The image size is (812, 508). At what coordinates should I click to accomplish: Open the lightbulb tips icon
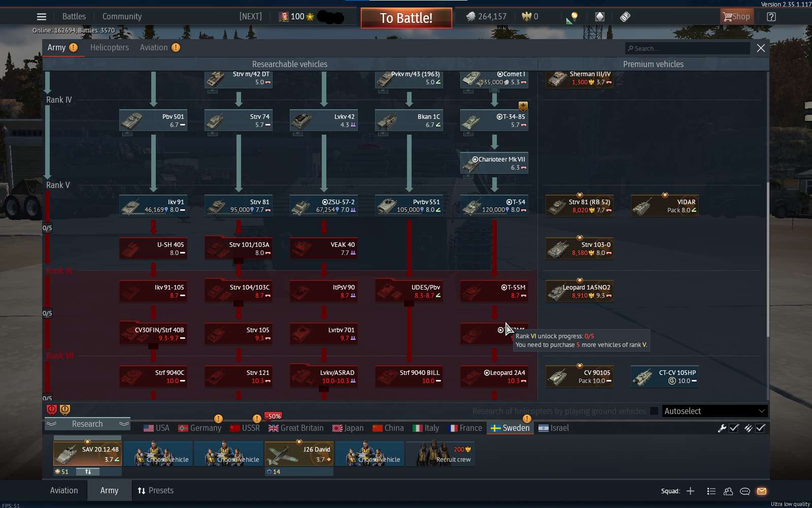click(574, 17)
